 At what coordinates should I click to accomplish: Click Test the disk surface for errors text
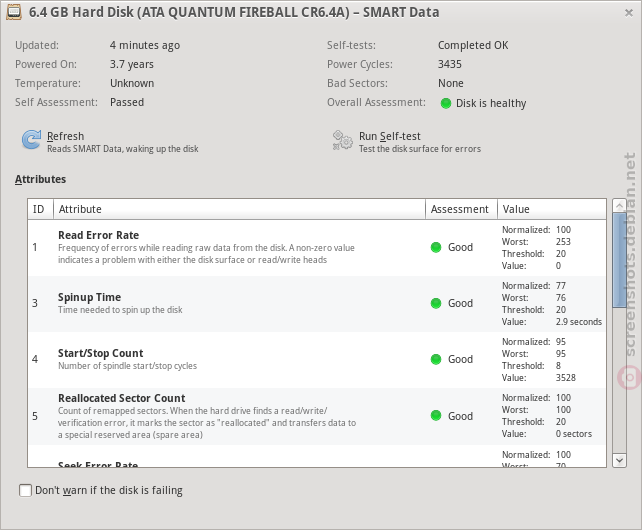pos(420,149)
